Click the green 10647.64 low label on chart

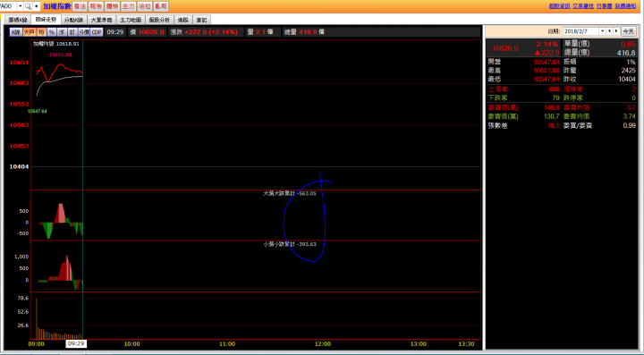click(37, 111)
